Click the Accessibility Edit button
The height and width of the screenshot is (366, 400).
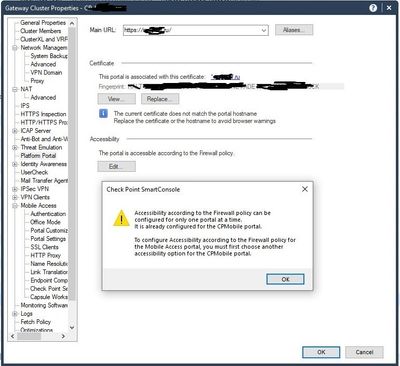(117, 166)
